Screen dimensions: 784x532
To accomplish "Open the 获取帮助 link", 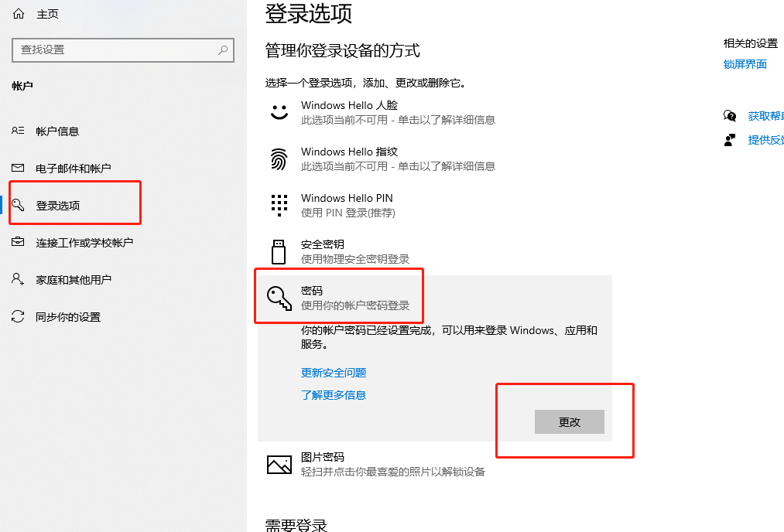I will click(766, 116).
